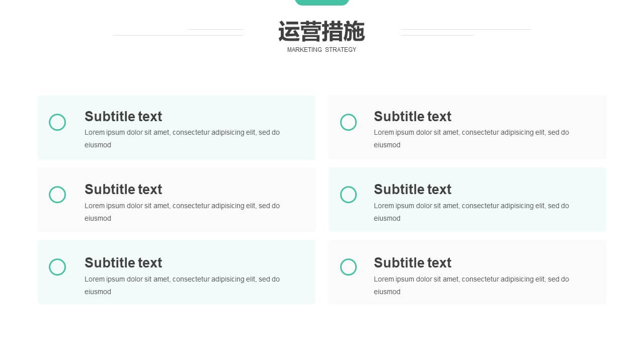Click the Lorem ipsum paragraph in top-left card

pos(182,139)
